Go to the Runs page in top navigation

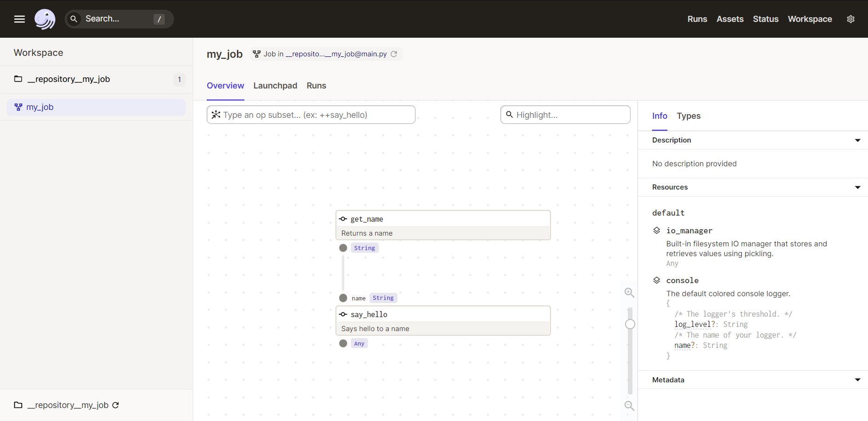point(697,19)
